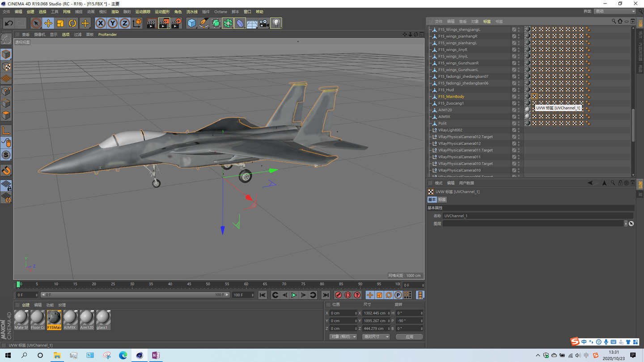The image size is (644, 362).
Task: Open the Octane menu
Action: 220,12
